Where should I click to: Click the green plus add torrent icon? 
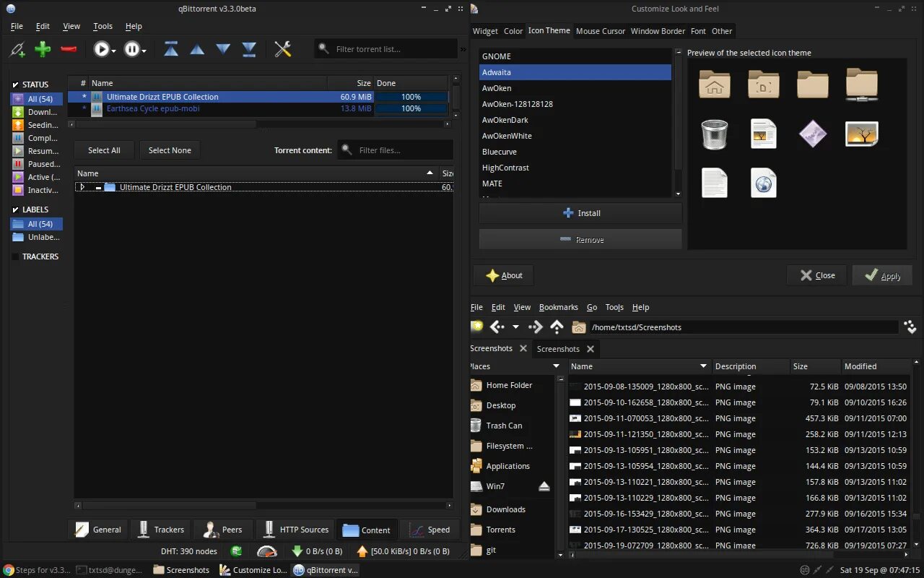[43, 49]
